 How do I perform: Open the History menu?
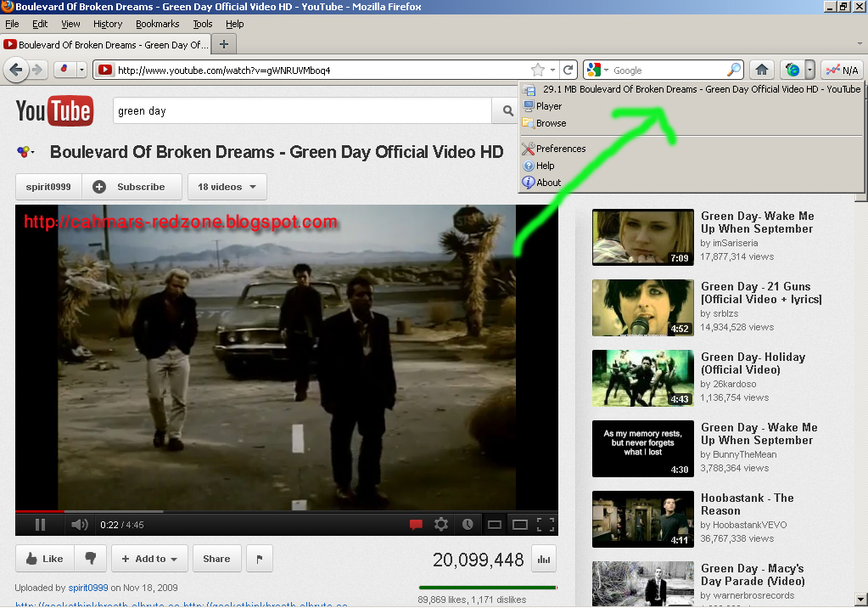(108, 24)
